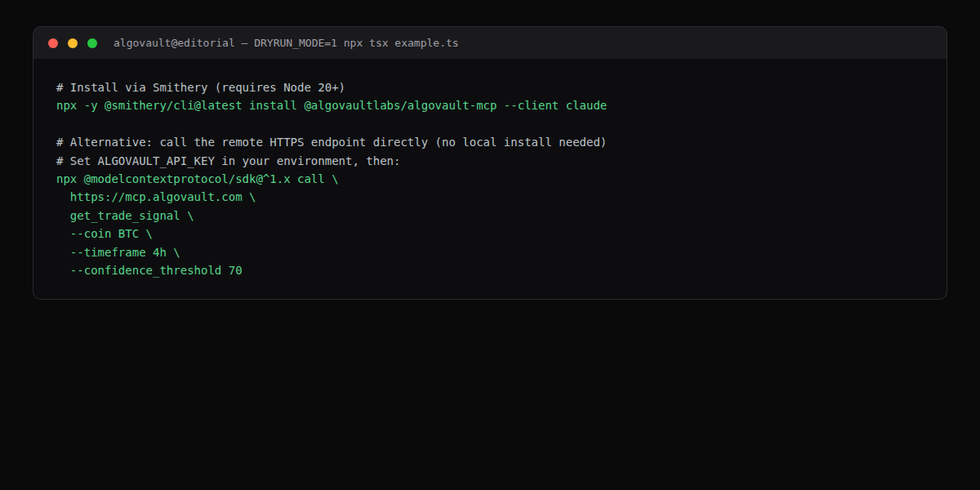Image resolution: width=980 pixels, height=490 pixels.
Task: Click the 'get_trade_signal \' line
Action: pos(131,216)
